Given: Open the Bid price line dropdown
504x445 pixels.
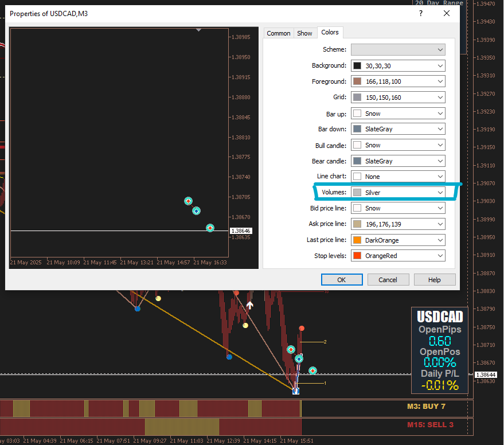Looking at the screenshot, I should [398, 208].
